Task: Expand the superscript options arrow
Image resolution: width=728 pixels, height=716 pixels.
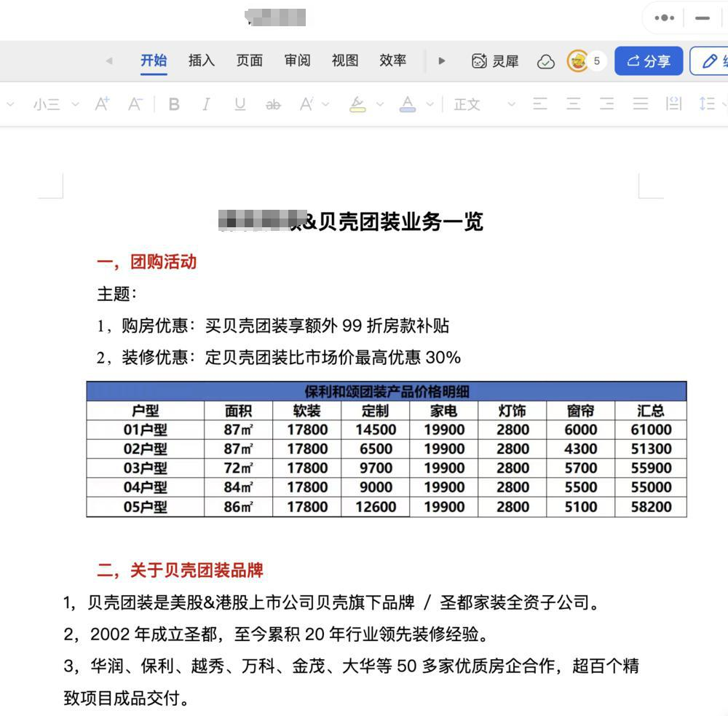Action: pos(325,105)
